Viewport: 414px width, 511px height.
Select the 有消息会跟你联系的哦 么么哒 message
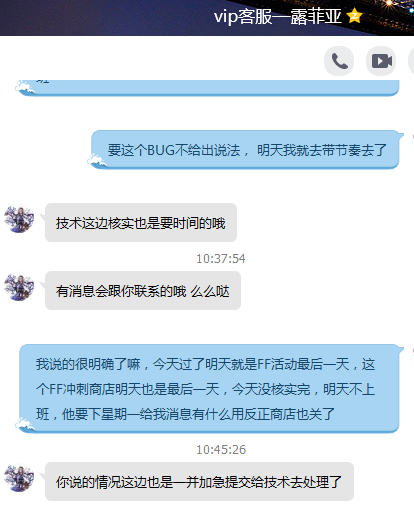point(143,290)
